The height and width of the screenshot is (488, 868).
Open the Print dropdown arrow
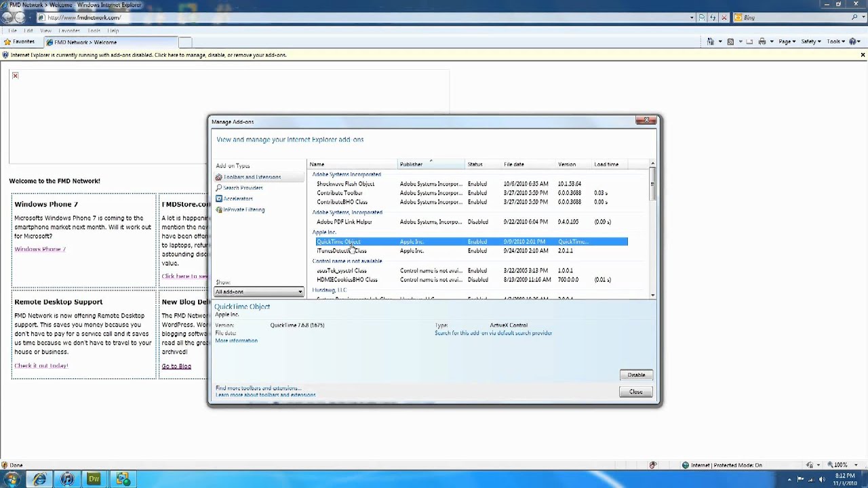tap(771, 41)
